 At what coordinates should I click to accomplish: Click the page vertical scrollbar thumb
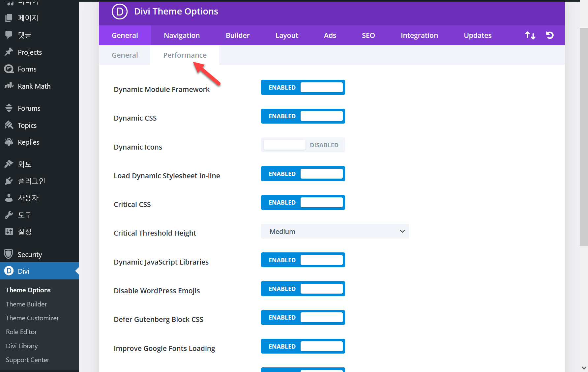coord(584,137)
